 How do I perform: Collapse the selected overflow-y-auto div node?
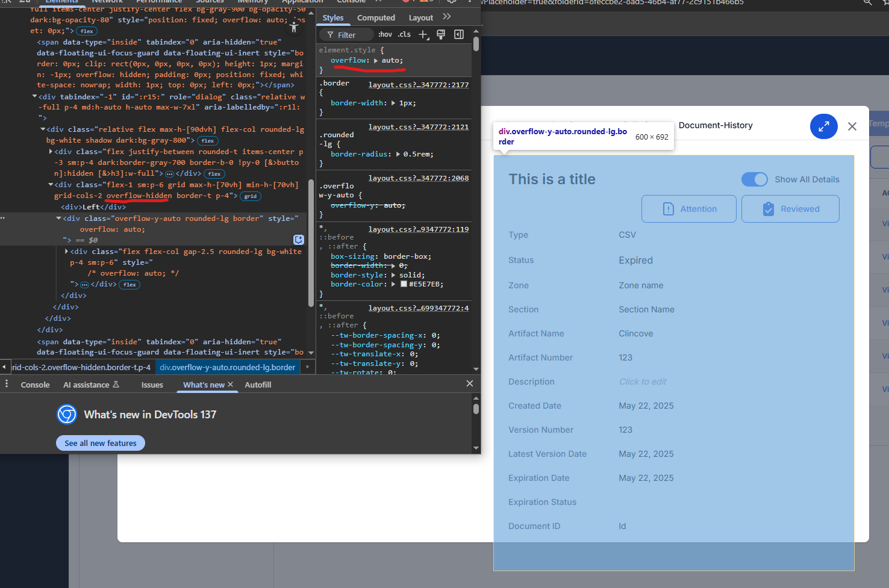tap(59, 218)
